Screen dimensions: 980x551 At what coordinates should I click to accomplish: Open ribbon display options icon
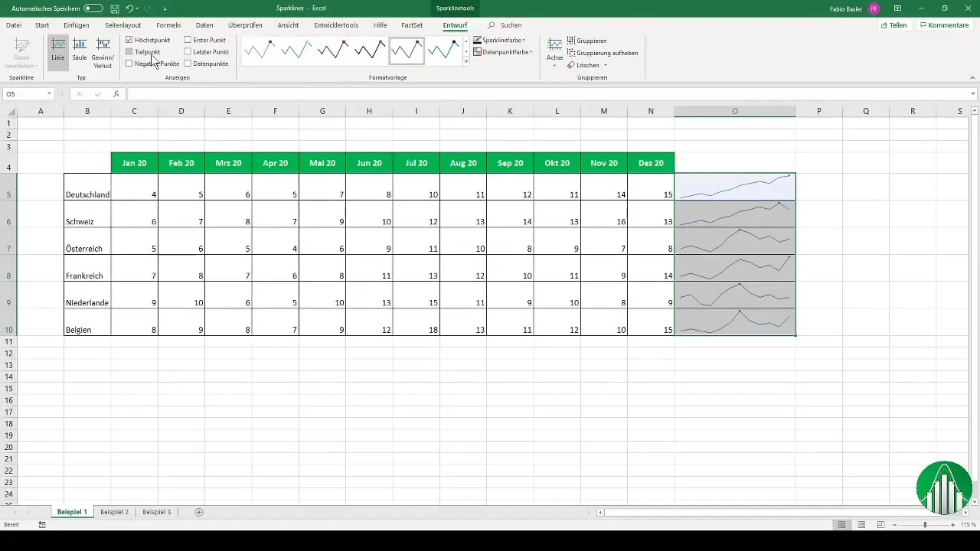(897, 8)
